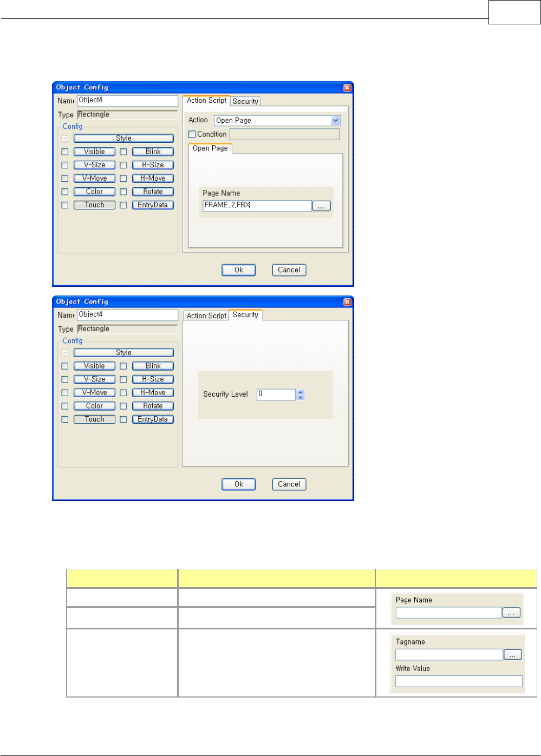Tick Visible checkbox in Open Page dialog
The image size is (541, 756).
tap(65, 152)
